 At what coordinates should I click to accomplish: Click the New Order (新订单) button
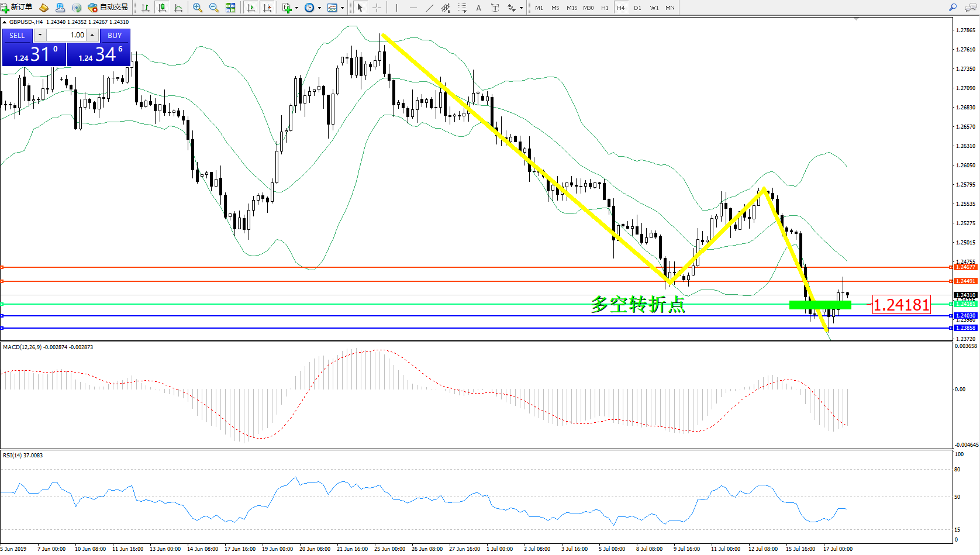point(16,8)
